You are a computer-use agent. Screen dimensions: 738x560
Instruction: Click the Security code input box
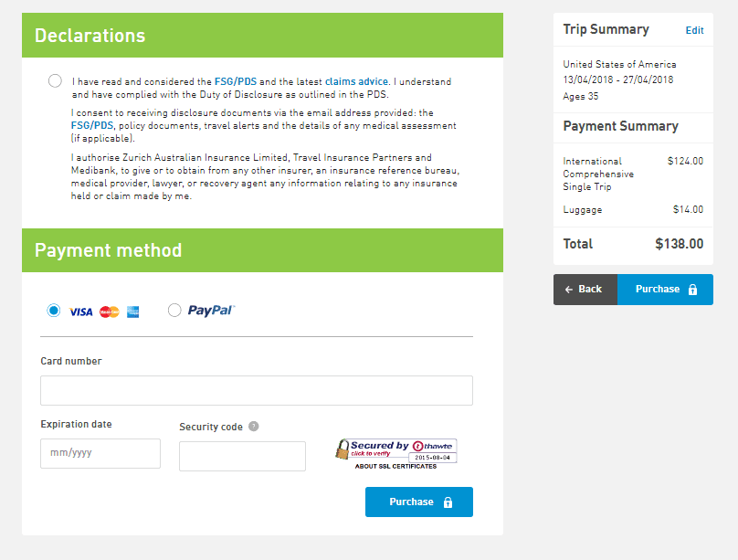pyautogui.click(x=242, y=456)
